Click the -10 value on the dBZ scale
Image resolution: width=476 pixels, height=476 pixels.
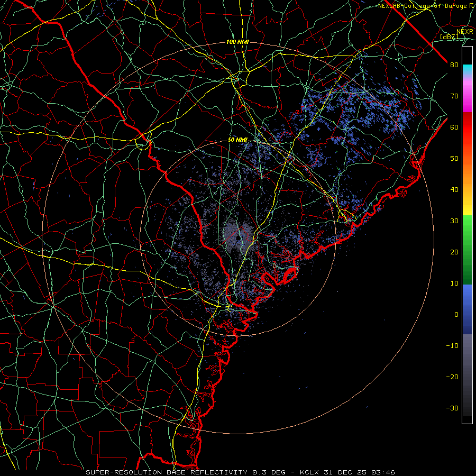point(452,346)
